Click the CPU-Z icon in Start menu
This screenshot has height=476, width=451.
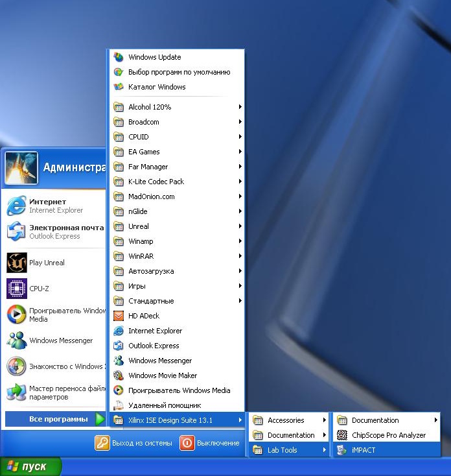[16, 289]
